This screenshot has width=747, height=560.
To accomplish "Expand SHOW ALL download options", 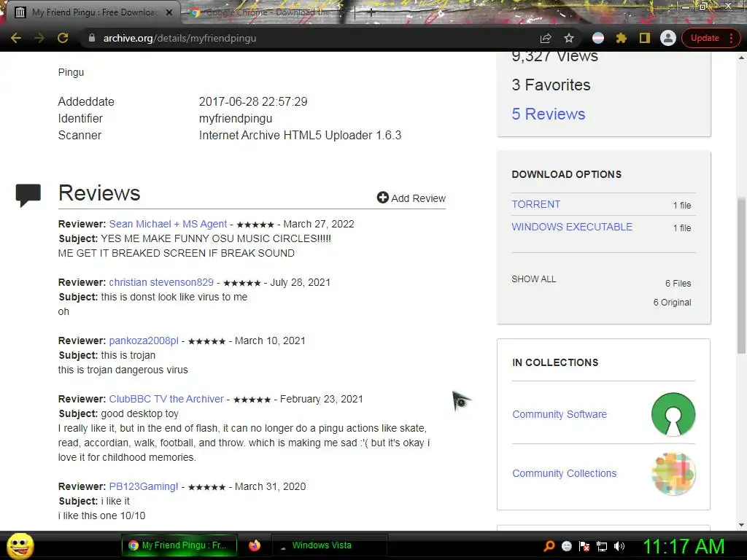I will (533, 279).
